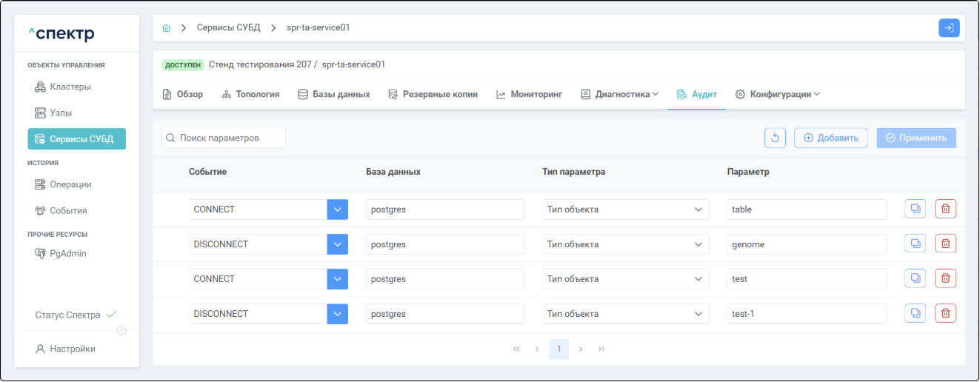The height and width of the screenshot is (382, 980).
Task: Expand the Конфигурации tab menu
Action: coord(778,95)
